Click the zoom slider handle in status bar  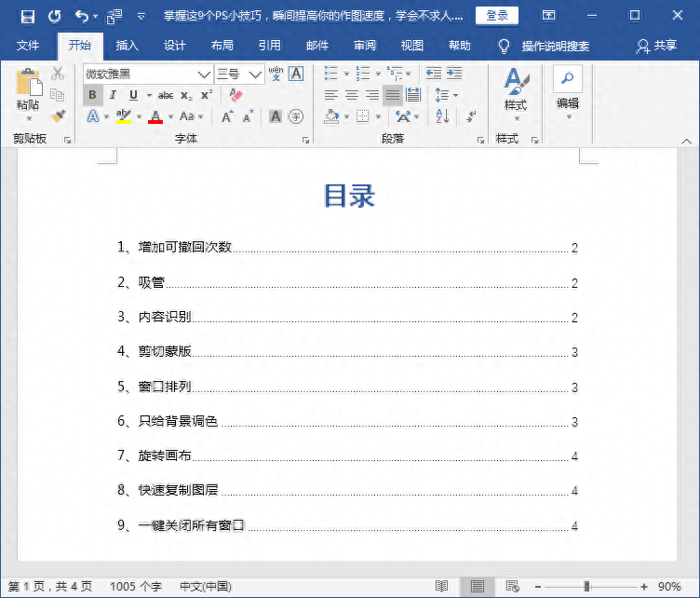586,586
